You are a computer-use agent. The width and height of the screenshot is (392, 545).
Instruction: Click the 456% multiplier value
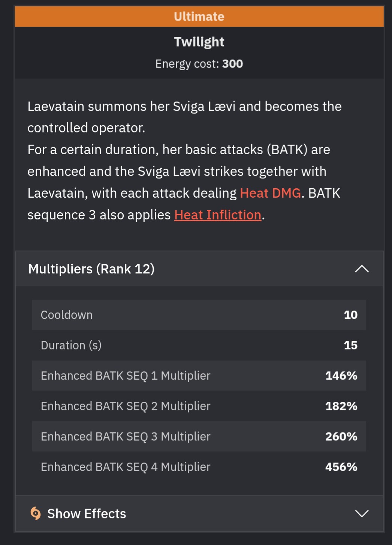pos(341,467)
